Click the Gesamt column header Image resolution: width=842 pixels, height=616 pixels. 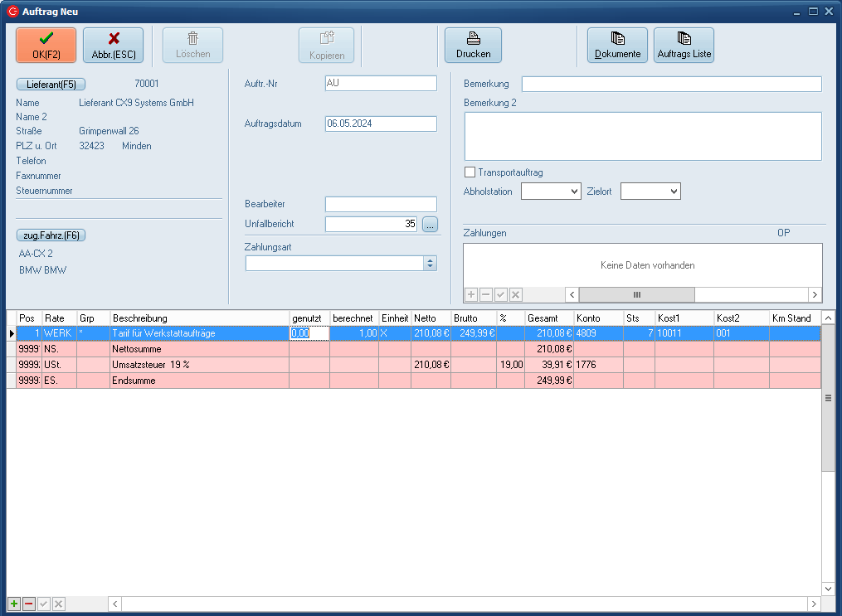(548, 318)
